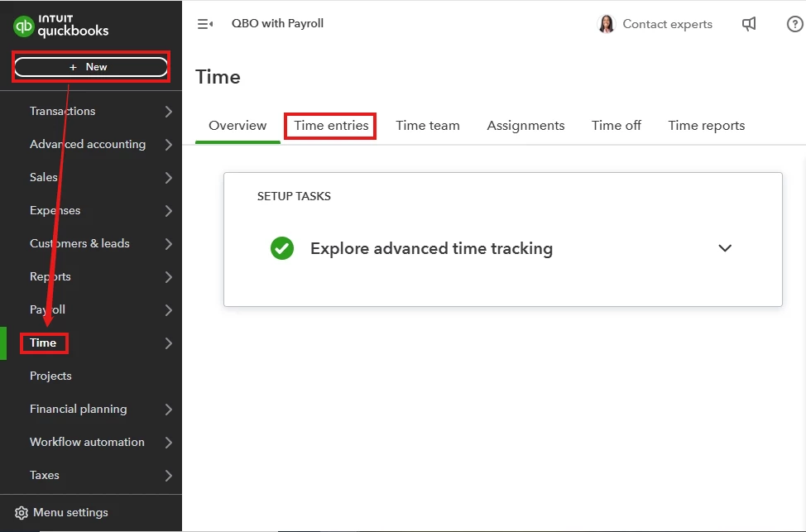The width and height of the screenshot is (806, 532).
Task: Open the Time reports tab
Action: tap(706, 126)
